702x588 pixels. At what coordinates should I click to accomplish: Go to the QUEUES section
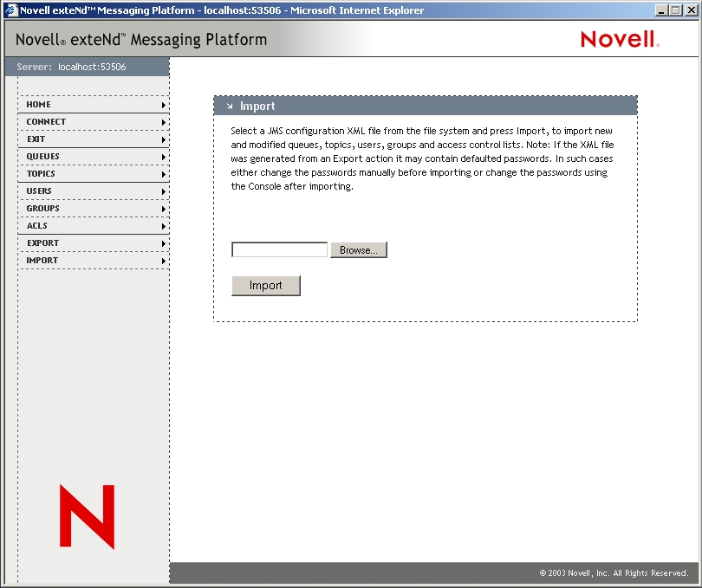(94, 156)
